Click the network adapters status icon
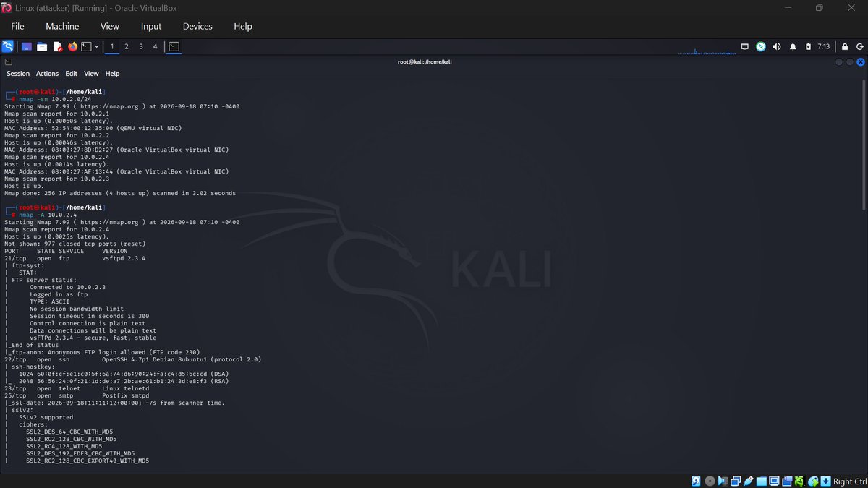Screen dimensions: 868x488 (736, 481)
